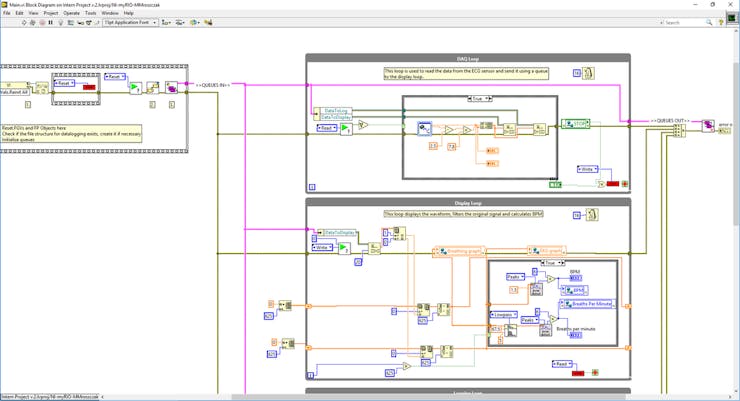Select the 7.8 numeric constant
This screenshot has width=740, height=401.
(452, 147)
